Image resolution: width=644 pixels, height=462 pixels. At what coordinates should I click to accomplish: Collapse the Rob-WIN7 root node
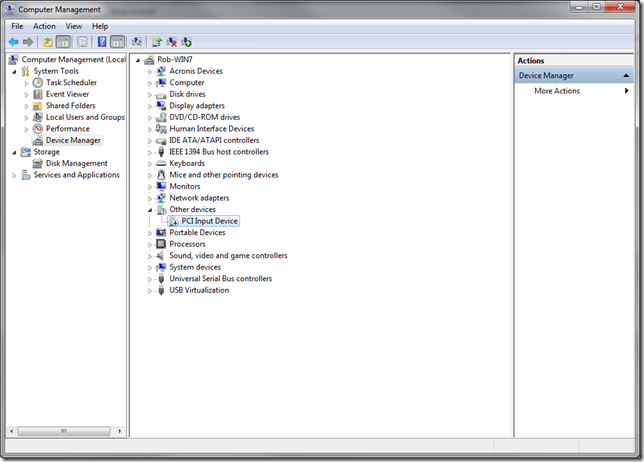138,60
